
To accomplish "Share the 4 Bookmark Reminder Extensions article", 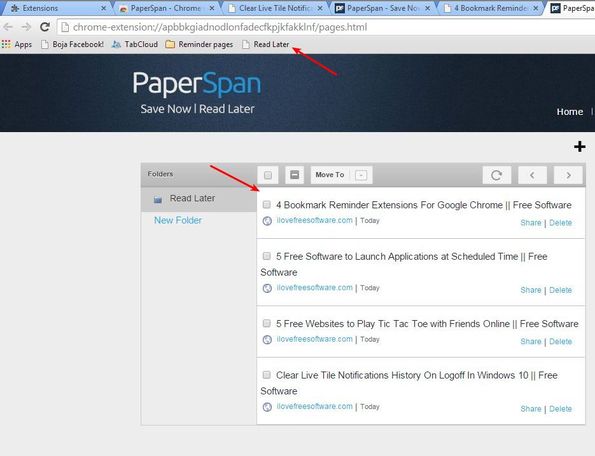I will [x=530, y=223].
